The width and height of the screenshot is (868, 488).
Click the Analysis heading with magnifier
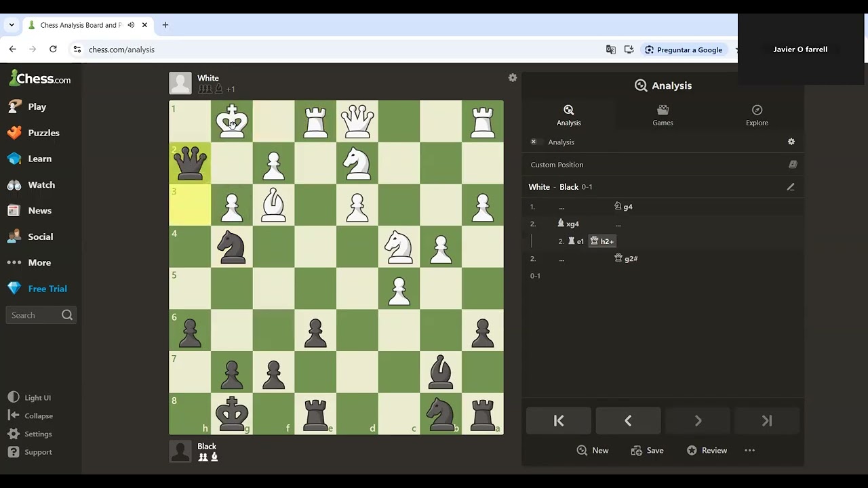pyautogui.click(x=663, y=85)
